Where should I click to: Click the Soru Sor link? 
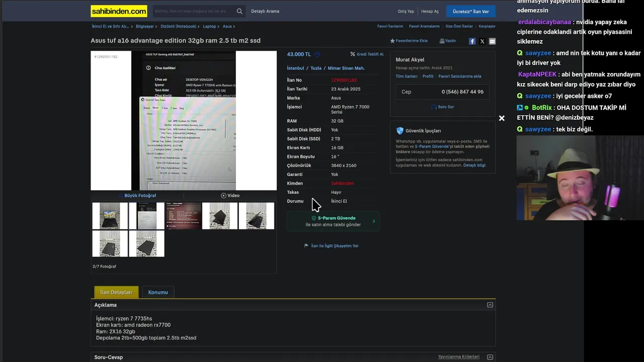click(x=446, y=107)
